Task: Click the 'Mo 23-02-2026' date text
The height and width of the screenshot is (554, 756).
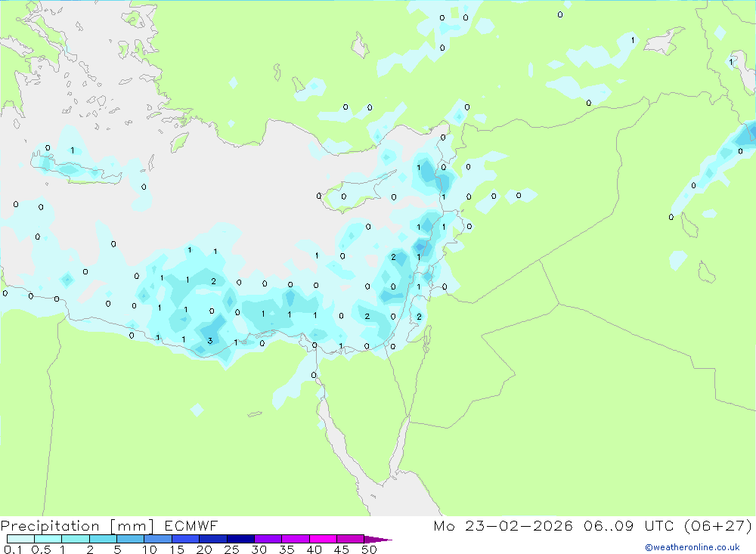Action: (503, 525)
